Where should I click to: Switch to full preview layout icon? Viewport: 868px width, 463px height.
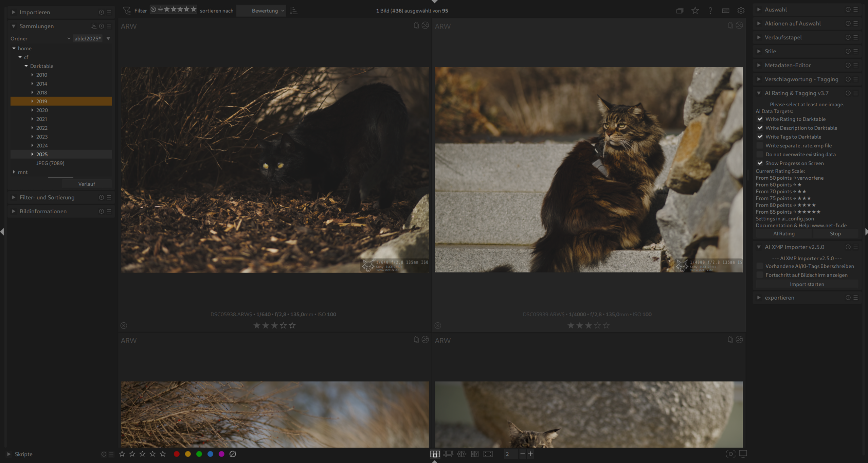point(488,454)
